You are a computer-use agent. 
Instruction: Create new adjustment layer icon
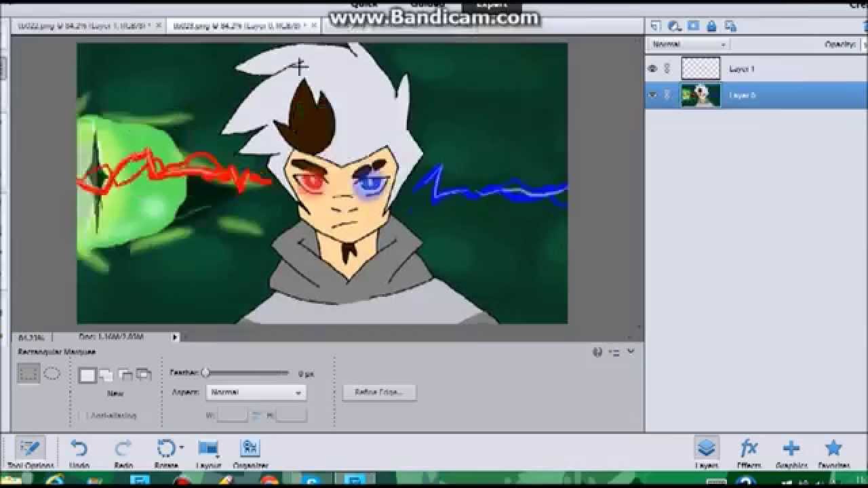point(674,26)
